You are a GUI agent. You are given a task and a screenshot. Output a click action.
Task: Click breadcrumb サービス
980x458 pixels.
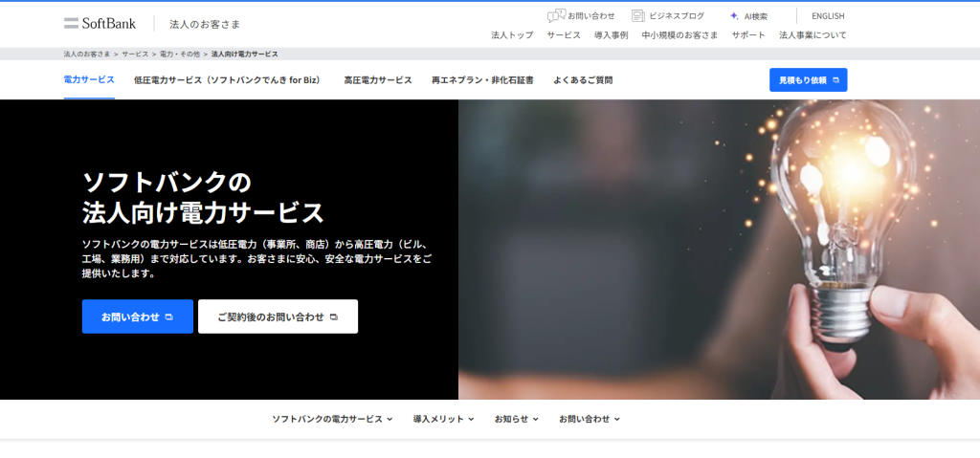point(135,55)
